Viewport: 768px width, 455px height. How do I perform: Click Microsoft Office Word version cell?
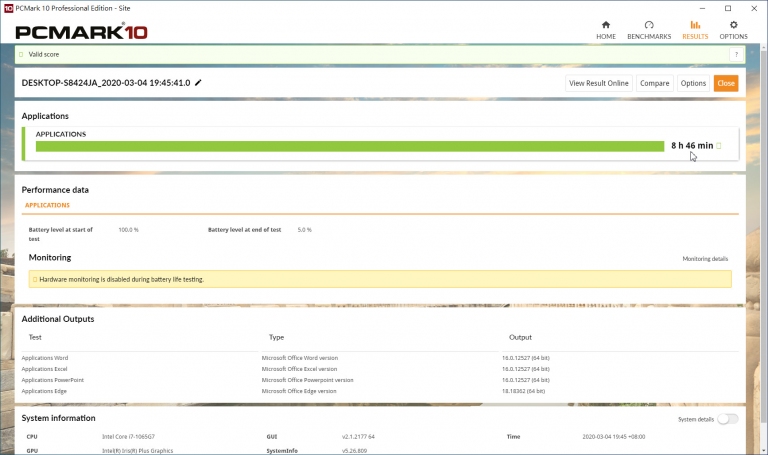pyautogui.click(x=300, y=358)
